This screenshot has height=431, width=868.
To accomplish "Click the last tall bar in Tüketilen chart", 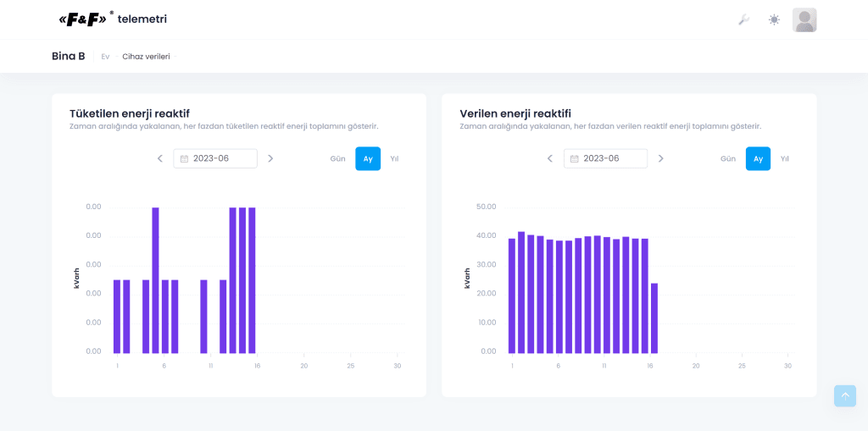I will click(x=252, y=280).
